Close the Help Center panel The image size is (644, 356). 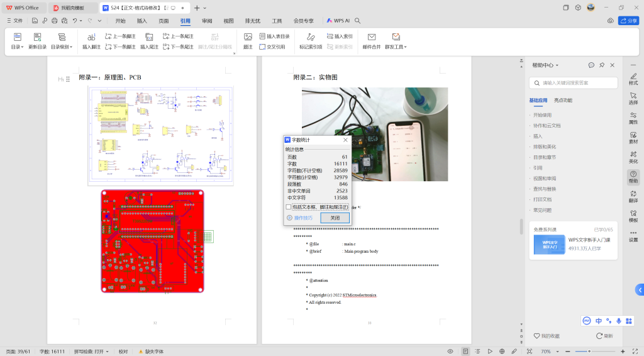(x=613, y=65)
